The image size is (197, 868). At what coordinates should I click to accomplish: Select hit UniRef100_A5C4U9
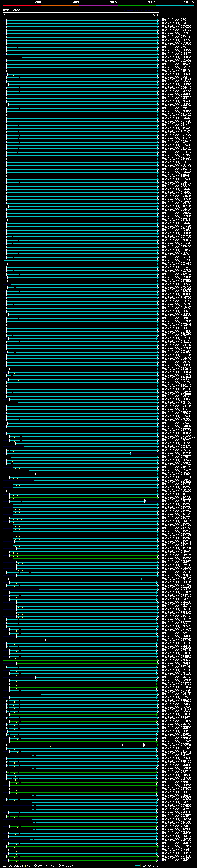(x=176, y=101)
